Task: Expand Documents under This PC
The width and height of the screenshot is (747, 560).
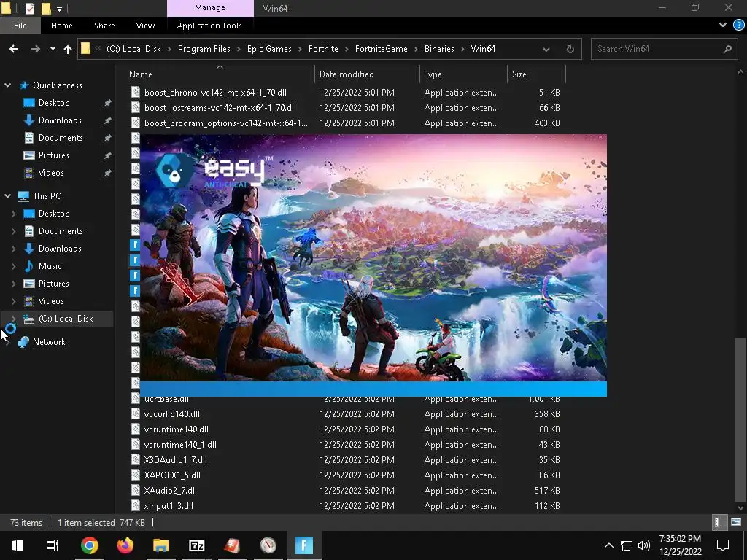Action: 13,231
